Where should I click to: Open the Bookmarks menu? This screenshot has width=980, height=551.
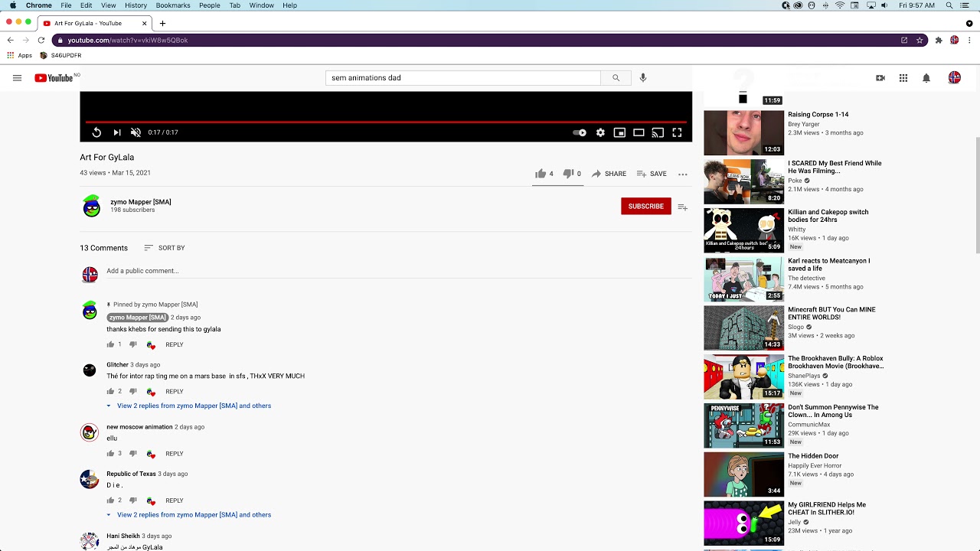(x=173, y=5)
